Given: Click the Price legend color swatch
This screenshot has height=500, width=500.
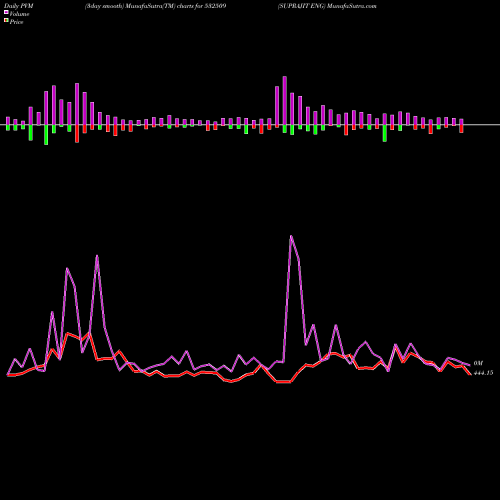Looking at the screenshot, I should tap(6, 21).
